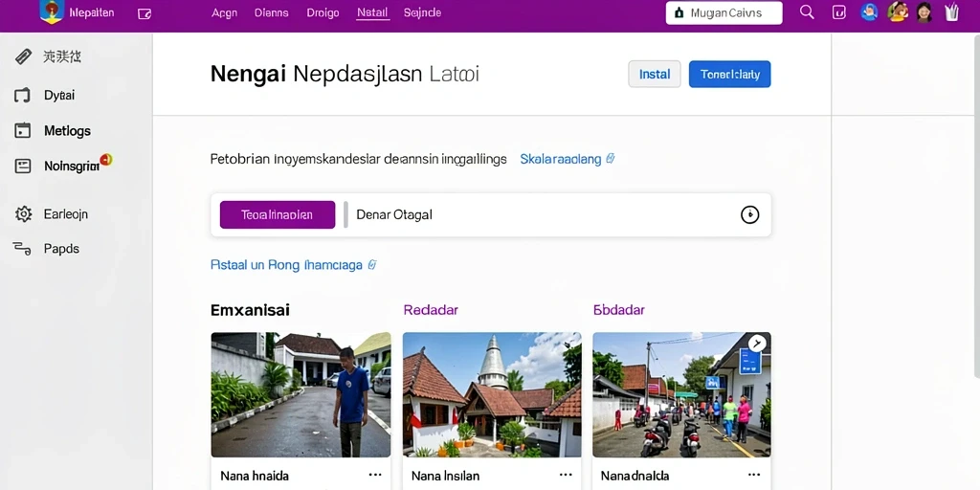Click the Nepalten title in the header
The height and width of the screenshot is (490, 980).
[92, 12]
